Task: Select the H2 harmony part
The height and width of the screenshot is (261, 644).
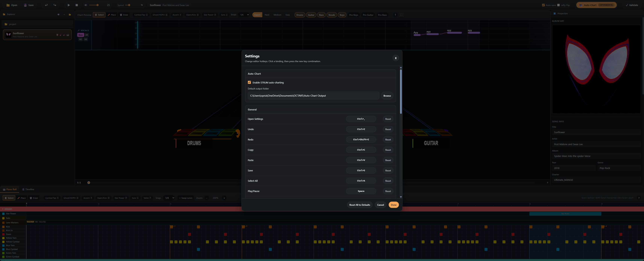Action: point(80,39)
